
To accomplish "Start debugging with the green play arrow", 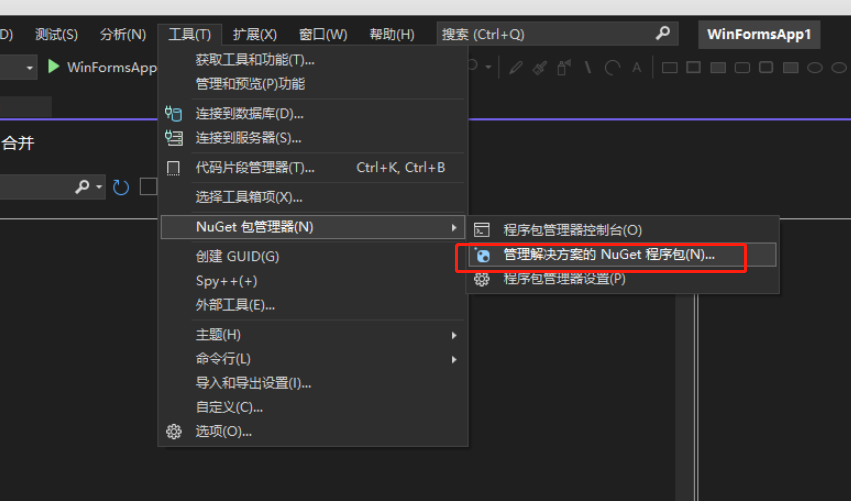I will pos(53,67).
